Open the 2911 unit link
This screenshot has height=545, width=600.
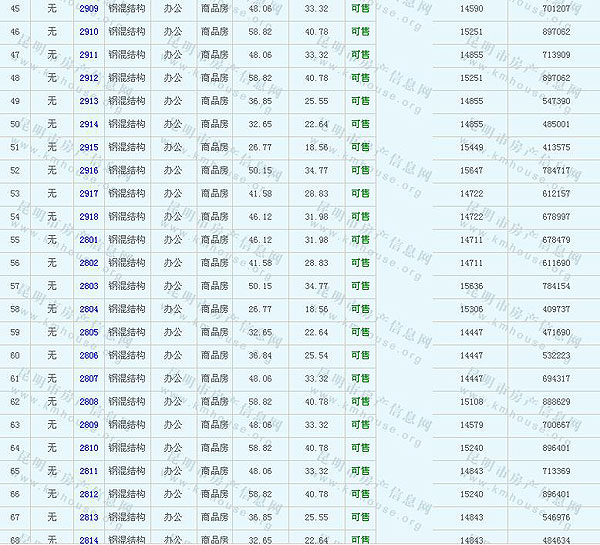[x=89, y=54]
